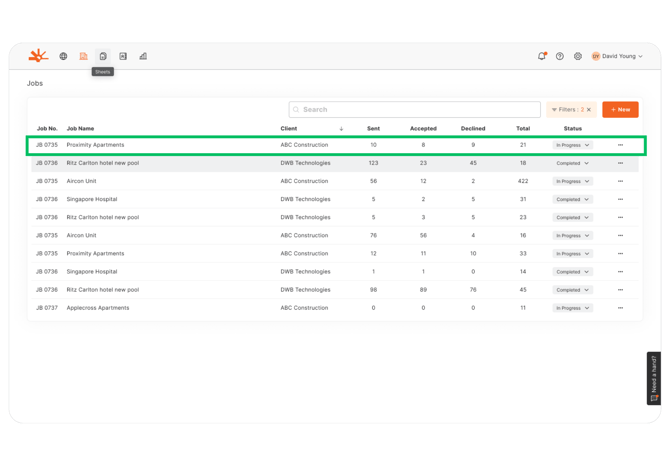This screenshot has height=466, width=670.
Task: Click the Job Name column header
Action: [x=80, y=129]
